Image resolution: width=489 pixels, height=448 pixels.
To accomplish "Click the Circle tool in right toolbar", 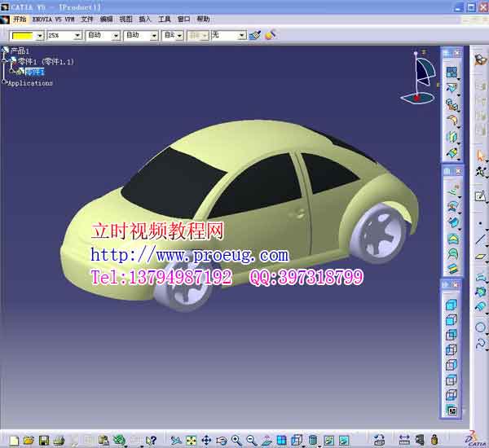I will point(480,327).
